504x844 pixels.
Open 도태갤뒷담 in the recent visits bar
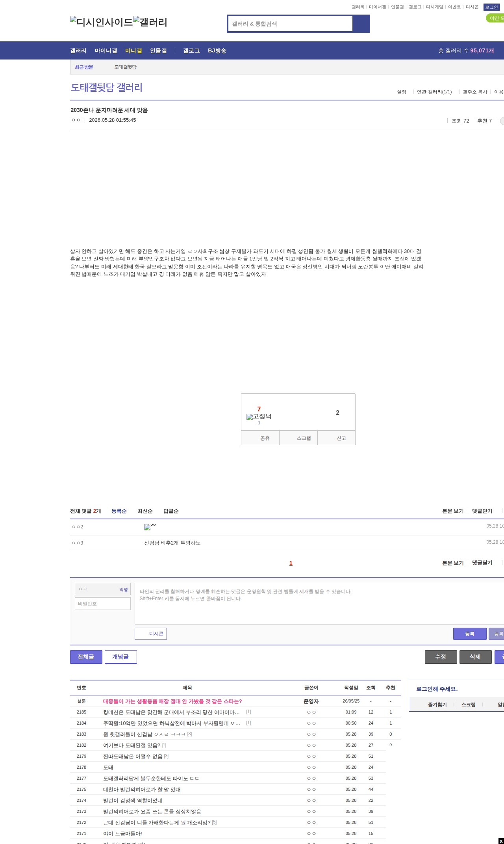point(125,67)
